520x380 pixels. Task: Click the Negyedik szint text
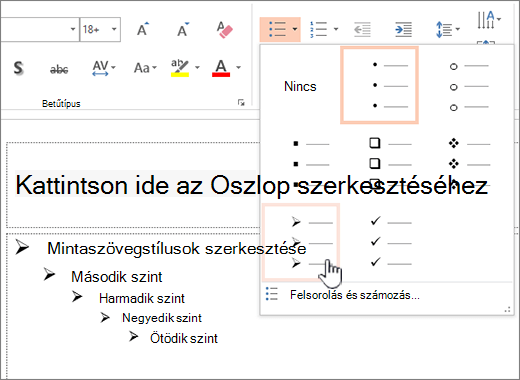[x=162, y=318]
